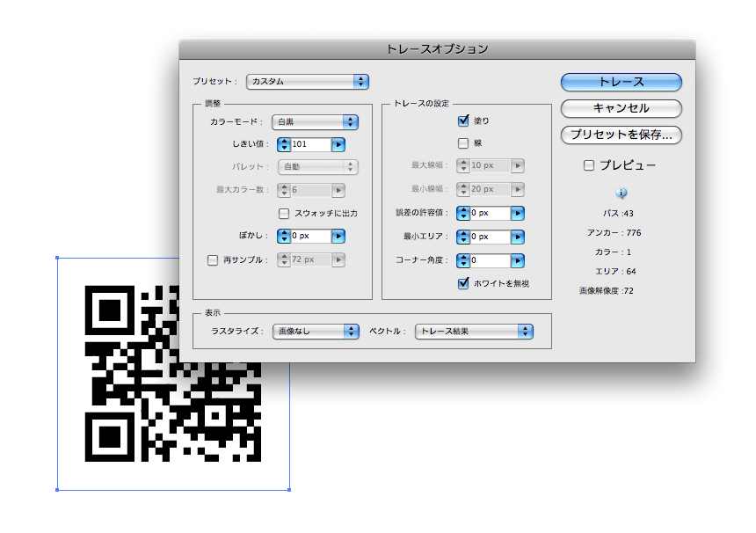Image resolution: width=756 pixels, height=533 pixels.
Task: Click the ぼかし stepper arrows
Action: tap(283, 236)
